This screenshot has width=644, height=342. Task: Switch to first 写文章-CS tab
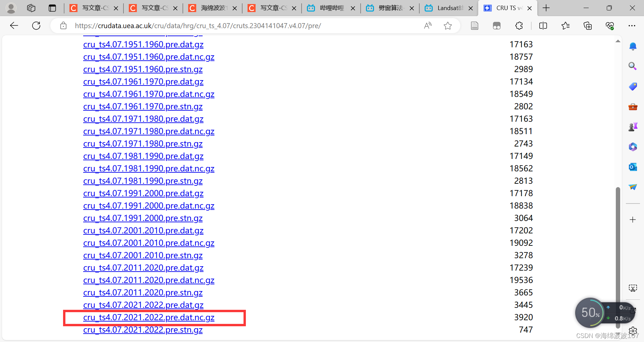click(x=94, y=8)
